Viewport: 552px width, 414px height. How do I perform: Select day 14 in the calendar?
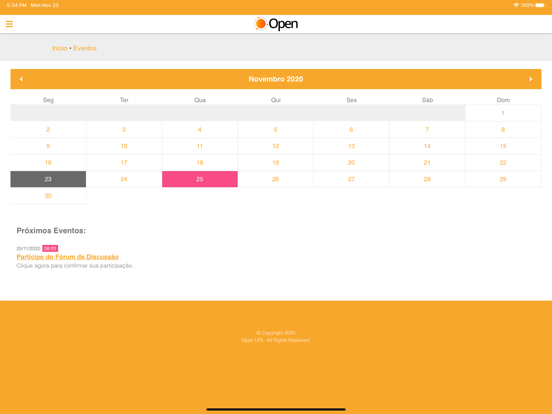pos(427,146)
